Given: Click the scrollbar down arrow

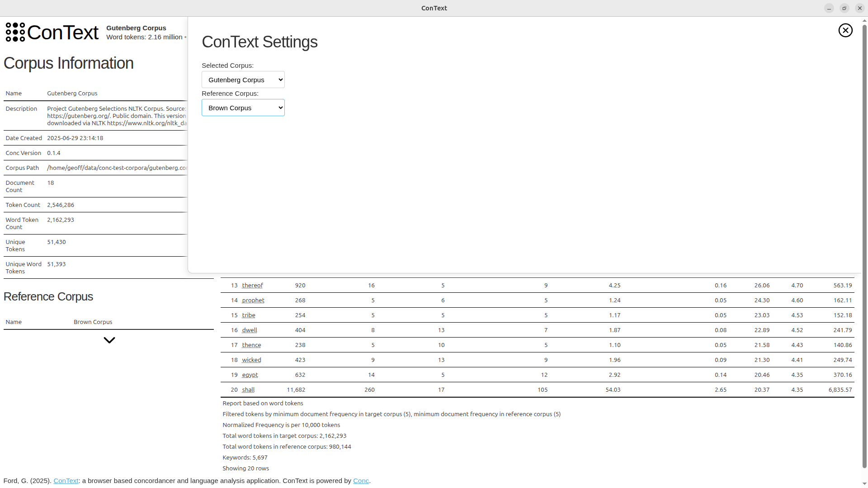Looking at the screenshot, I should click(864, 483).
